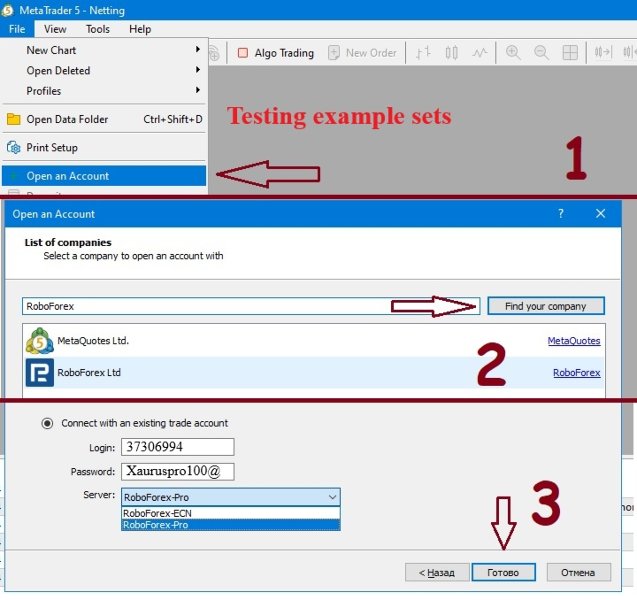This screenshot has height=600, width=637.
Task: Click the Find your company button
Action: click(546, 306)
